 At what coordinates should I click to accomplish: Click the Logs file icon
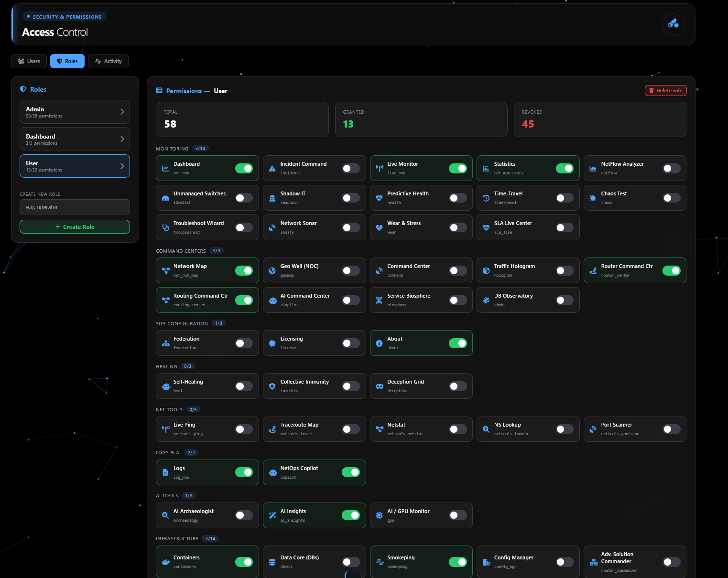point(165,472)
